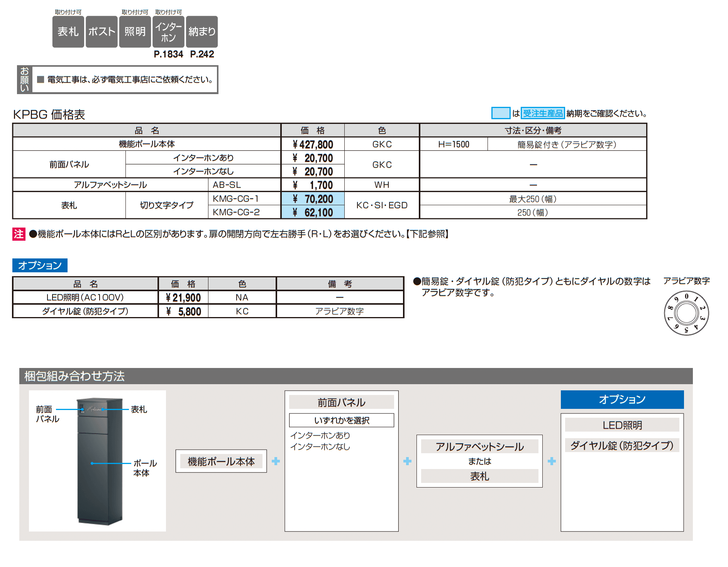
Task: Click the KMG-CG-2 model cell
Action: [244, 212]
